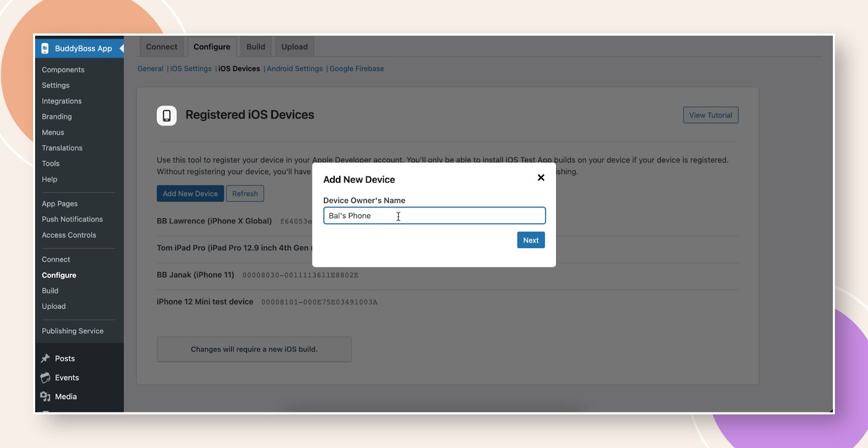Screen dimensions: 868x448
Task: Click the Registered iOS Devices heading
Action: click(250, 115)
